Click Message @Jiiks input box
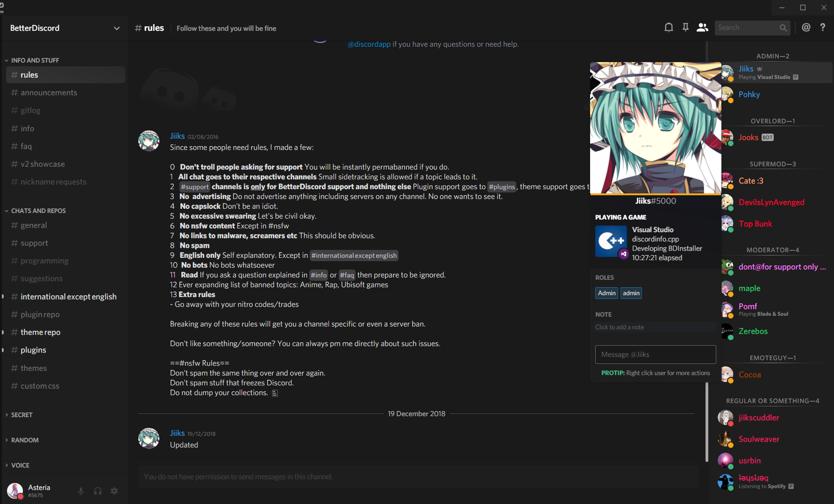The height and width of the screenshot is (504, 834). point(656,355)
